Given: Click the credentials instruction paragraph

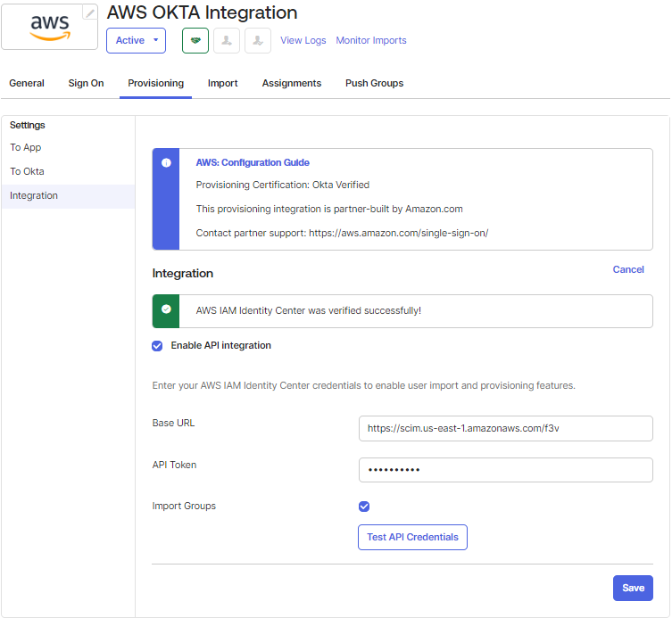Looking at the screenshot, I should tap(364, 385).
